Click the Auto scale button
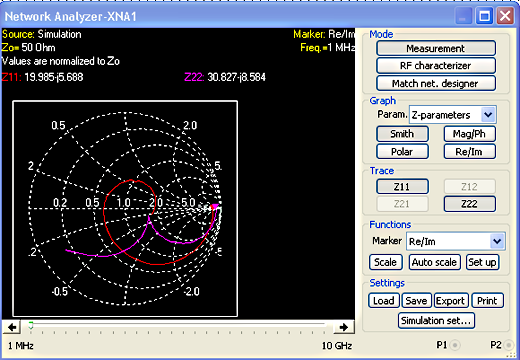Image resolution: width=520 pixels, height=360 pixels. pyautogui.click(x=435, y=262)
